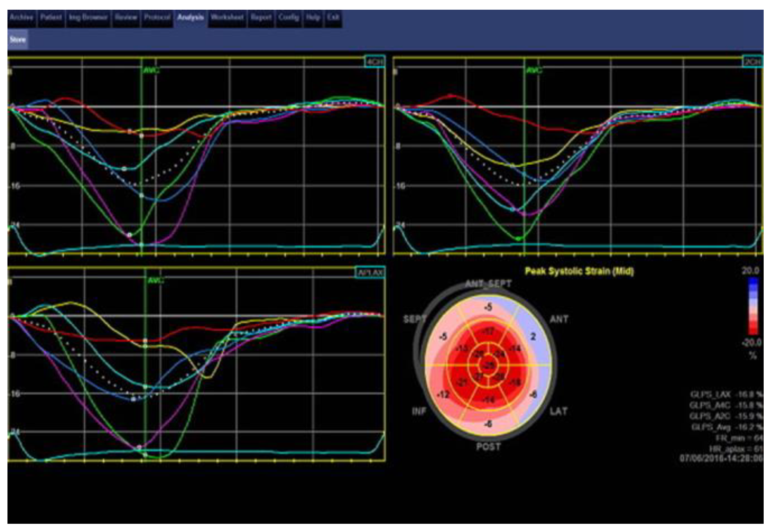Open the Config tab
Screen dimensions: 773x532
[288, 18]
